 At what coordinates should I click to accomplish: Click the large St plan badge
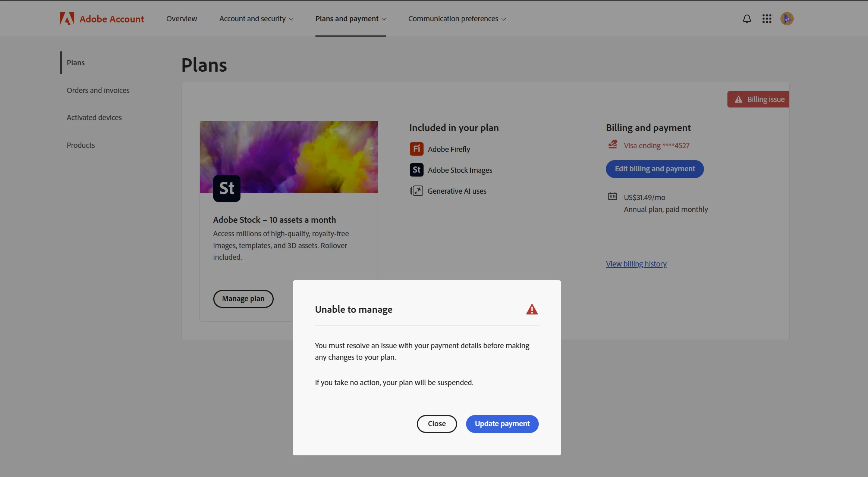tap(227, 188)
